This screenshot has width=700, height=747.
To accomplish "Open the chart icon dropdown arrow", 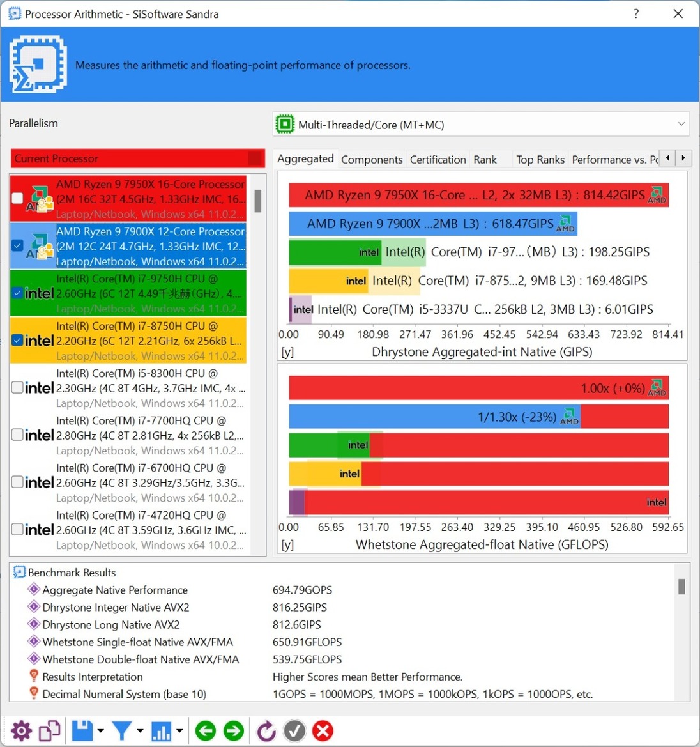I will pos(179,731).
